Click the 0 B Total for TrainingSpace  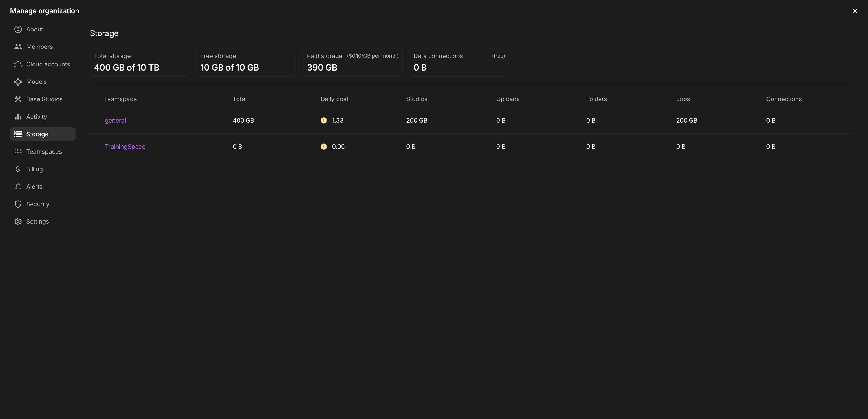(237, 147)
